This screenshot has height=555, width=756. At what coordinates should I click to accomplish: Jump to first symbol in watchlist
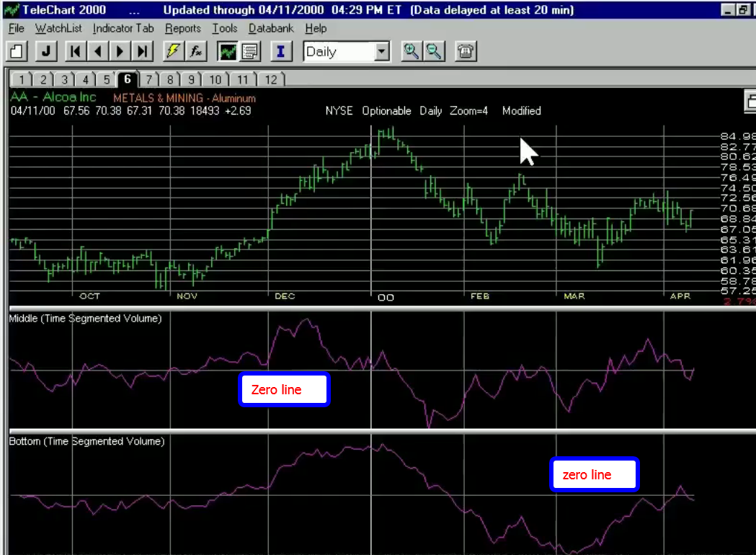75,51
